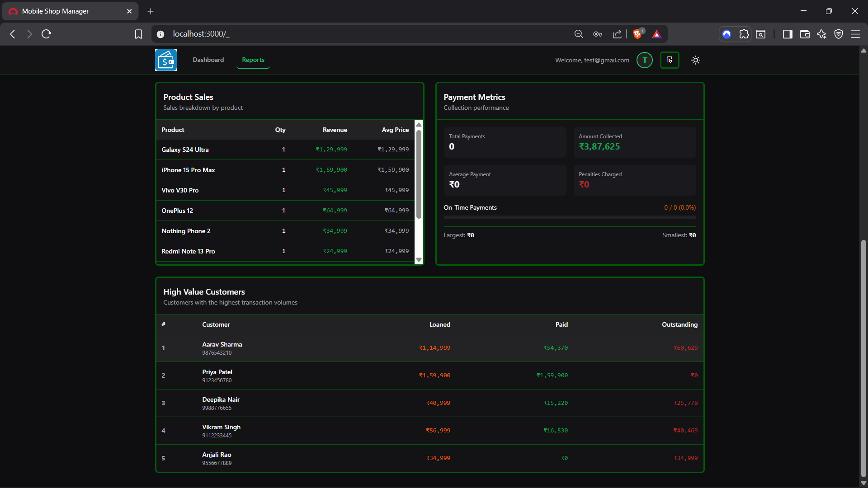Click the On-Time Payments progress bar

[x=569, y=217]
